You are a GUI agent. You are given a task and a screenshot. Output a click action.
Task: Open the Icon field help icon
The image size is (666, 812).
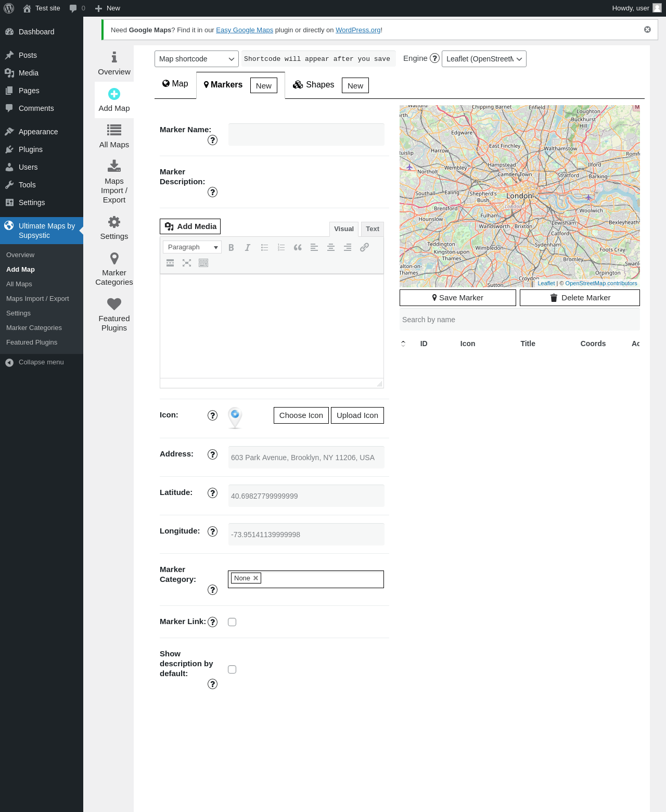(212, 415)
